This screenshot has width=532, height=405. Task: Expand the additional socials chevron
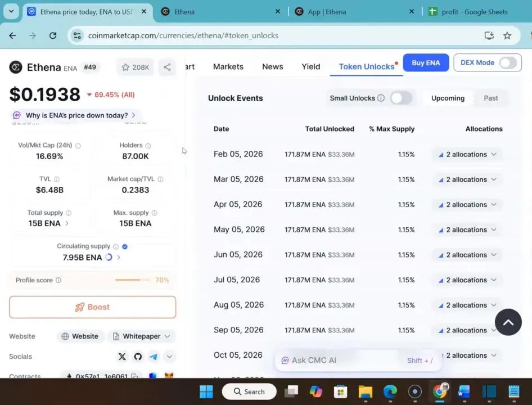pyautogui.click(x=169, y=356)
